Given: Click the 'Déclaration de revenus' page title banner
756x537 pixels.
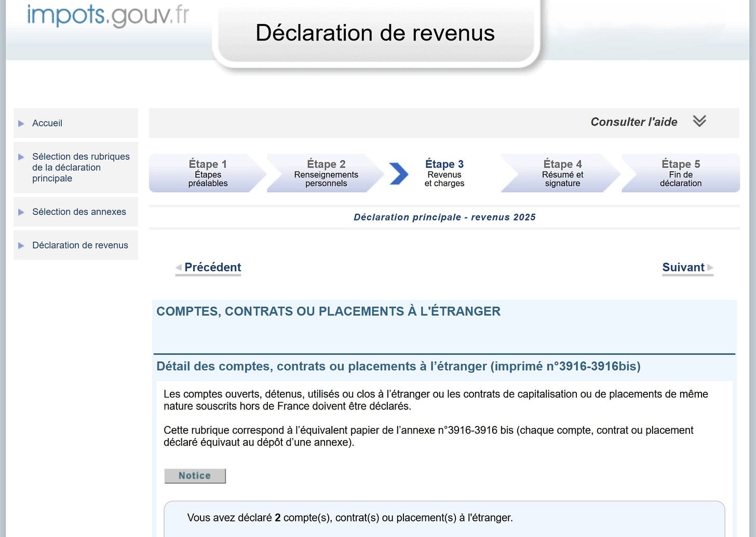Looking at the screenshot, I should [375, 33].
